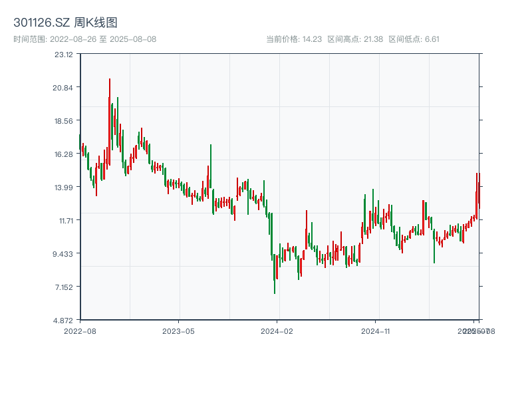532x399 pixels.
Task: Click the 7.152 price axis label
Action: 64,287
